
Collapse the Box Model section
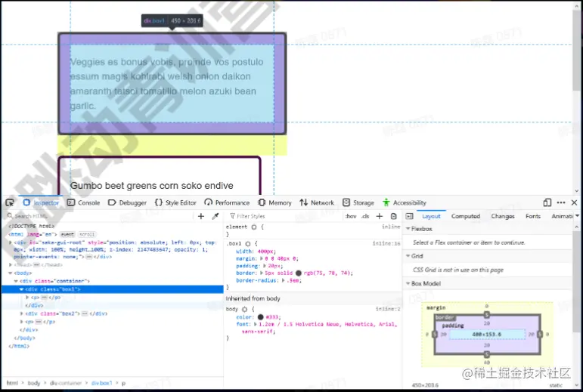click(408, 283)
